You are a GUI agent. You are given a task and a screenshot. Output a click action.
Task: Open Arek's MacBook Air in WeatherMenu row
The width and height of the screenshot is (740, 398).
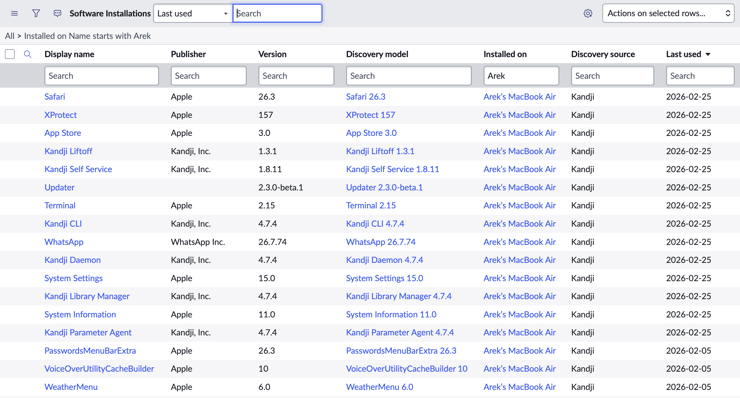tap(520, 387)
